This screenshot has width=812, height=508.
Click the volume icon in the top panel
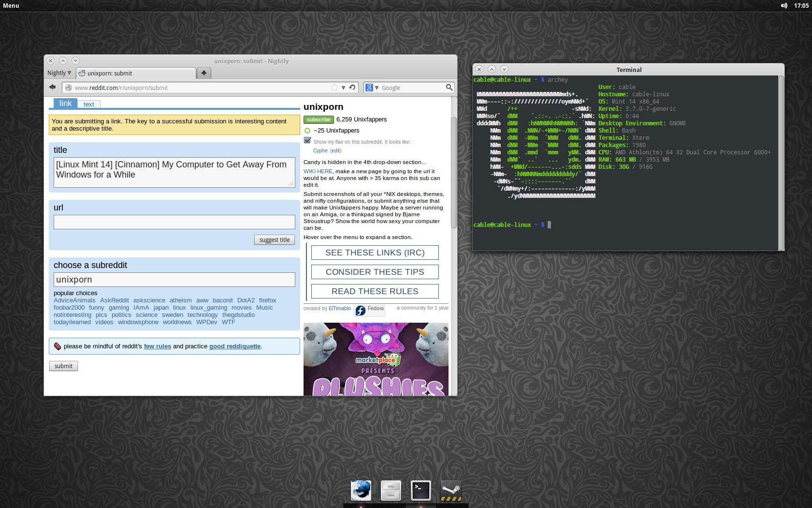(x=783, y=6)
